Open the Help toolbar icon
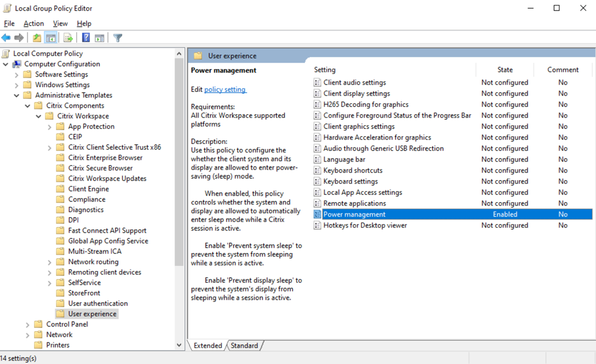The image size is (596, 364). pos(86,38)
